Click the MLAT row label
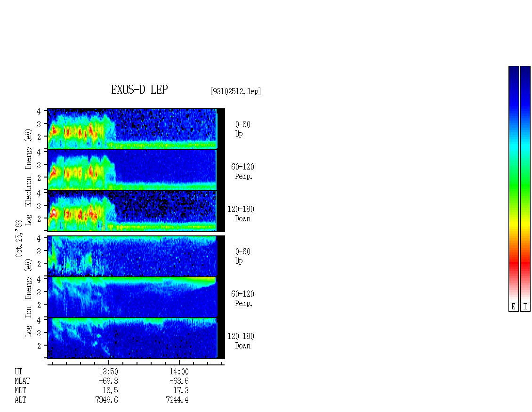This screenshot has height=412, width=532. tap(22, 381)
